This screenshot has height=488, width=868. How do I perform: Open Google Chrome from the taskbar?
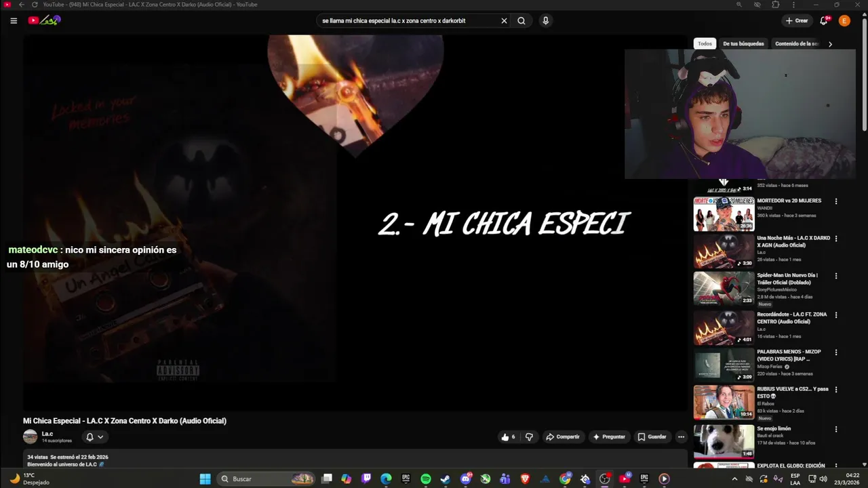(565, 479)
